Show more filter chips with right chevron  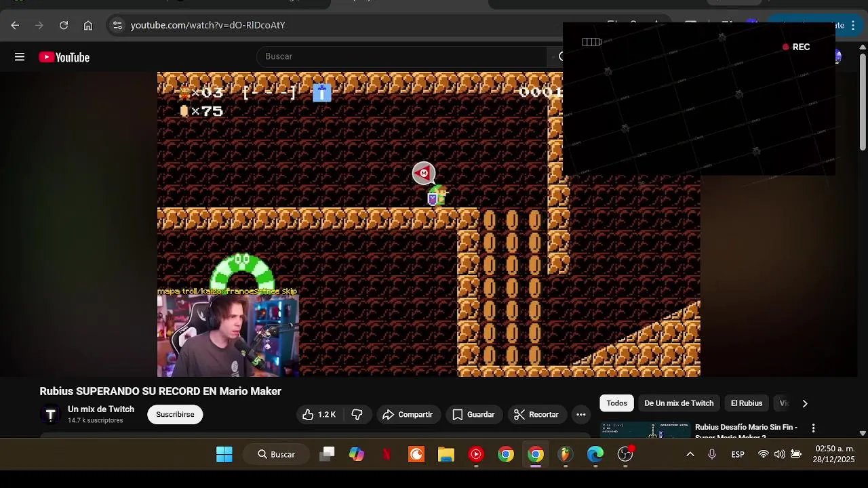click(x=805, y=403)
